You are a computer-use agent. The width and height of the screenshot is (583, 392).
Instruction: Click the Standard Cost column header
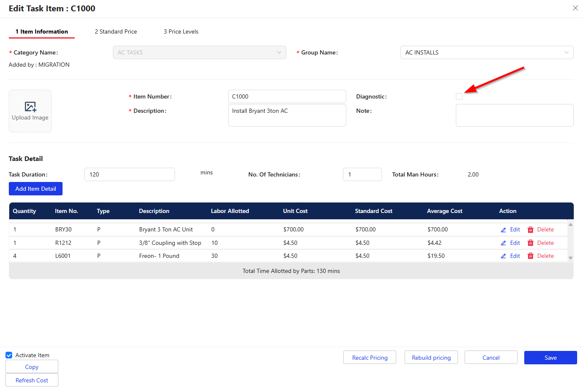pyautogui.click(x=374, y=211)
